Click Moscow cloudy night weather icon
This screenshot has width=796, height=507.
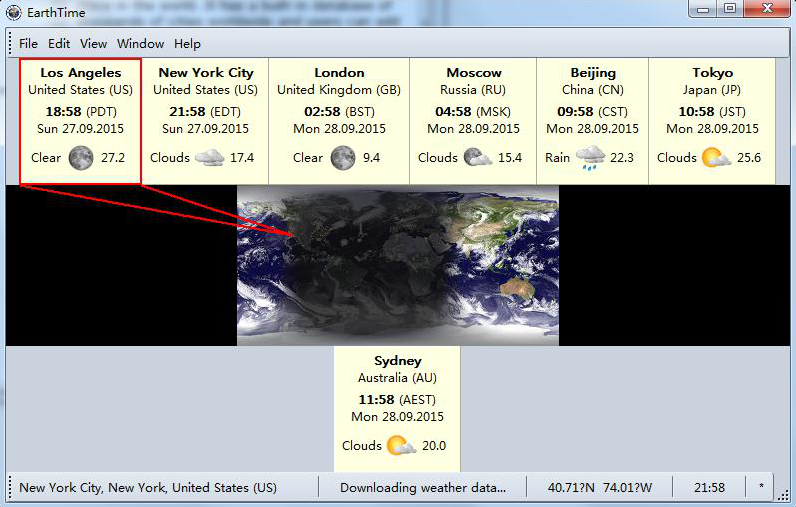(x=477, y=158)
